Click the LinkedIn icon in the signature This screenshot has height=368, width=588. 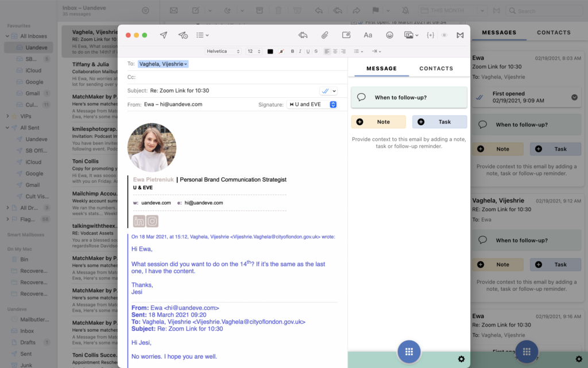pos(139,221)
